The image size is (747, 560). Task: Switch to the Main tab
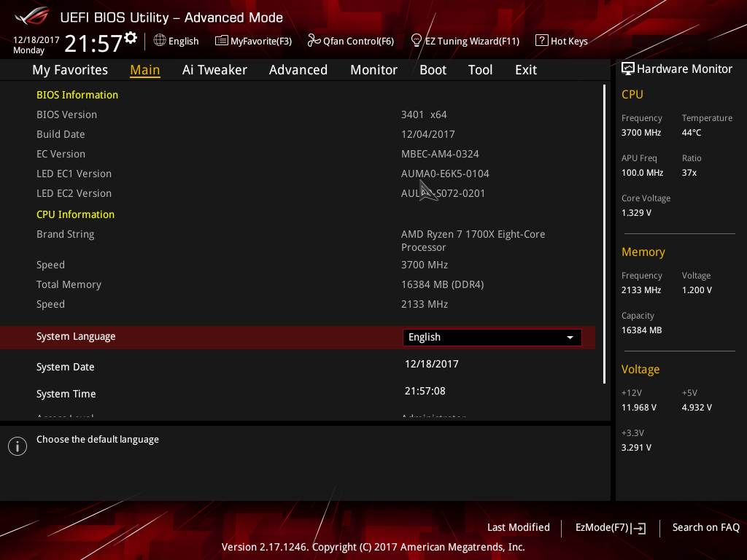145,70
